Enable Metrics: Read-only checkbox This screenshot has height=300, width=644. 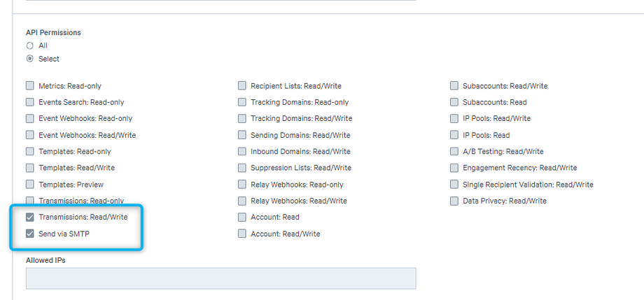pos(30,86)
